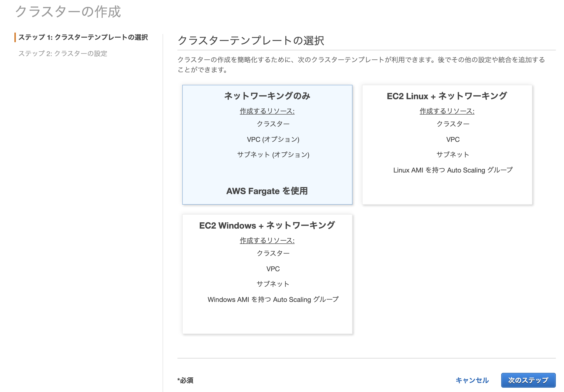The width and height of the screenshot is (564, 392).
Task: Click the 次のステップ button
Action: (x=528, y=380)
